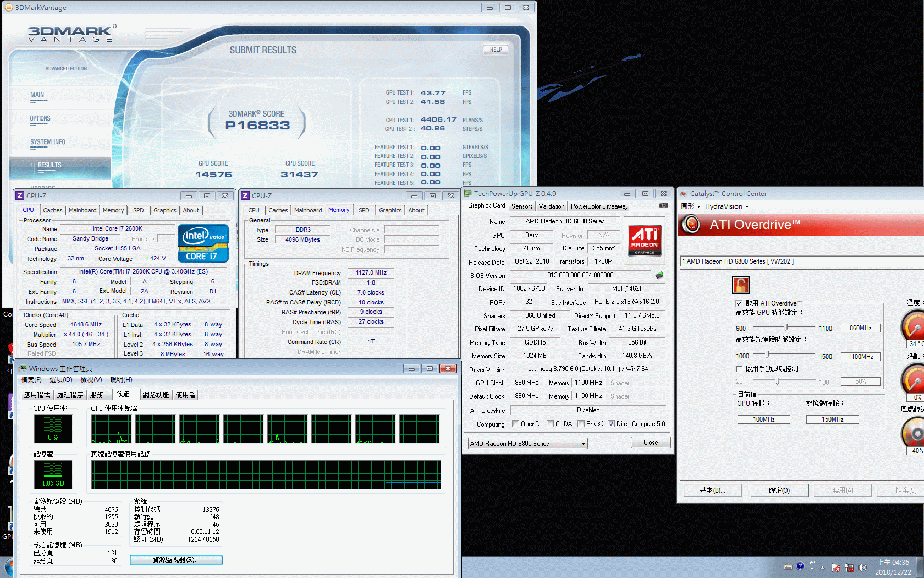This screenshot has height=578, width=924.
Task: Click the network tray icon
Action: (x=849, y=567)
